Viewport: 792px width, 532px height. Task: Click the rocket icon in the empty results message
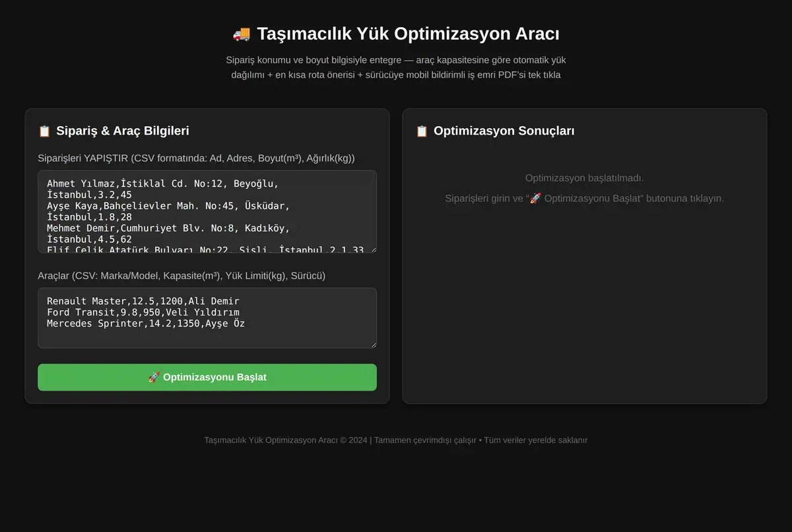536,198
